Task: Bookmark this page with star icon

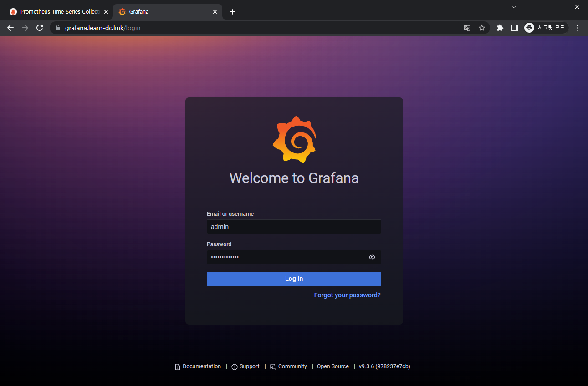Action: [482, 28]
